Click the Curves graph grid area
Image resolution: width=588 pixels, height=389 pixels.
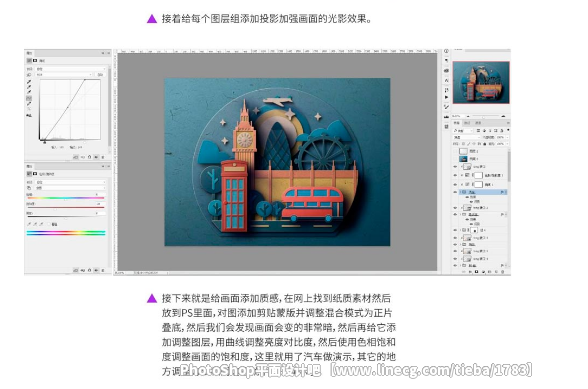[x=70, y=110]
